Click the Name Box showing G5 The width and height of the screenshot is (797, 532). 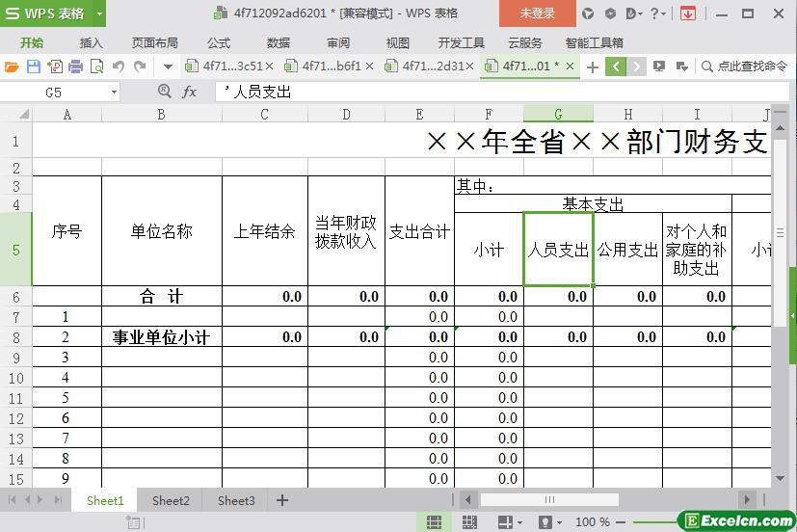coord(53,93)
